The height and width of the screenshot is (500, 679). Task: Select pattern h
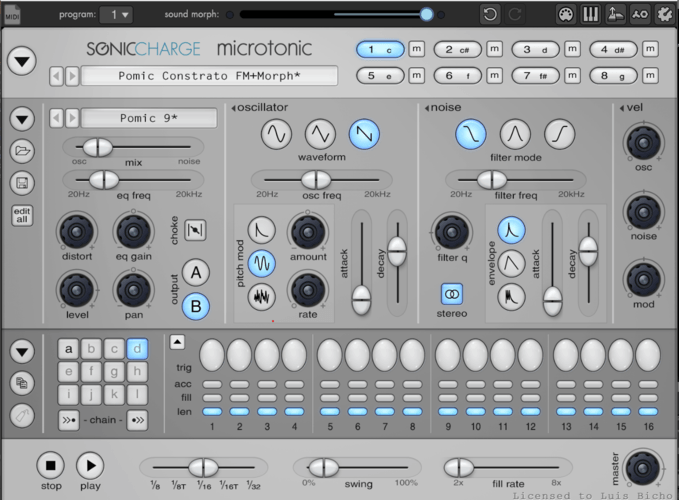pyautogui.click(x=137, y=371)
